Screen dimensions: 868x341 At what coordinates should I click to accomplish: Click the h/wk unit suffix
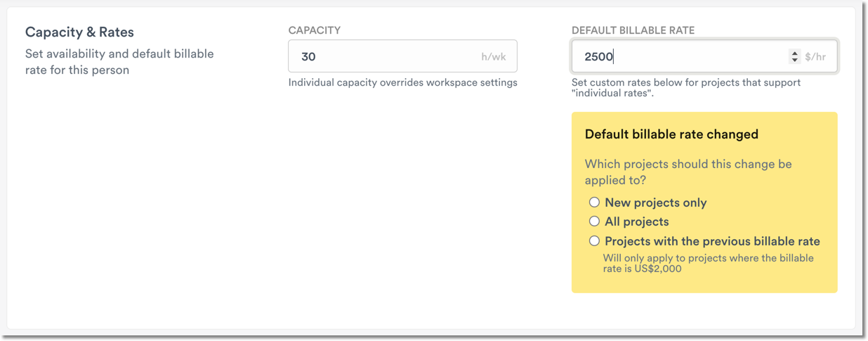click(x=494, y=57)
